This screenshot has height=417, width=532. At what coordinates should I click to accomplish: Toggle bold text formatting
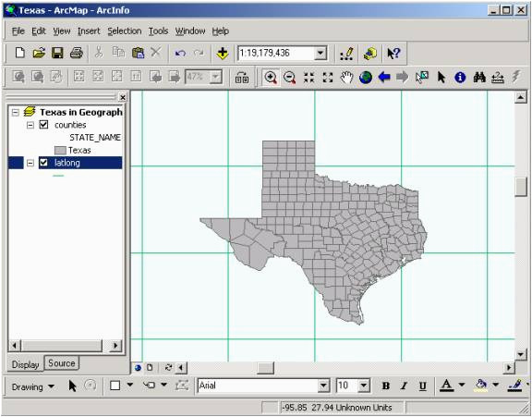[x=386, y=386]
